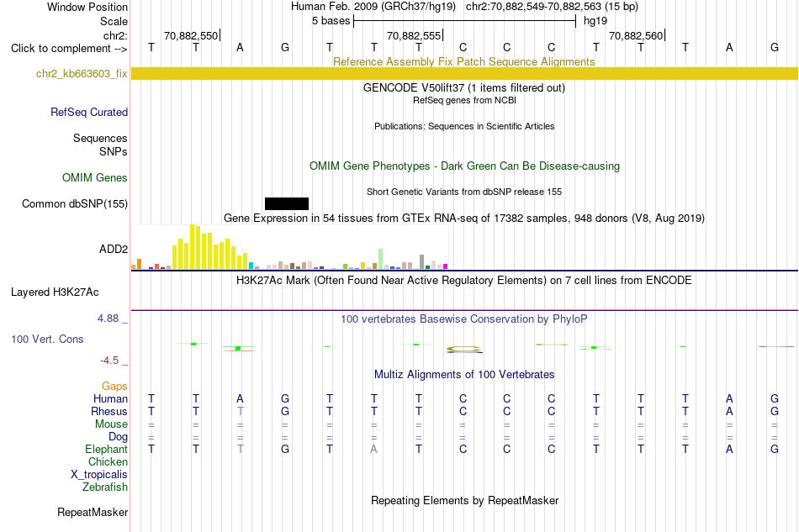The width and height of the screenshot is (799, 532).
Task: Click 'Publications: Sequences in Scientific Articles' title
Action: pos(464,126)
